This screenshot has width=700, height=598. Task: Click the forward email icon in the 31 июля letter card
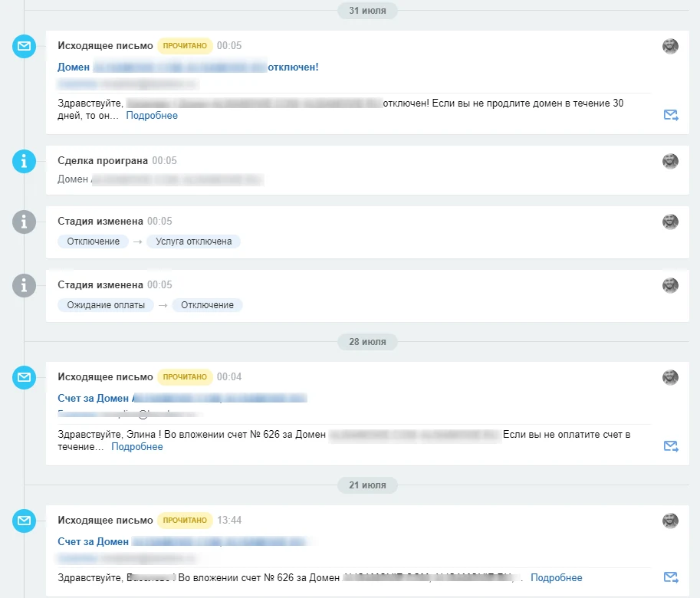(x=671, y=115)
